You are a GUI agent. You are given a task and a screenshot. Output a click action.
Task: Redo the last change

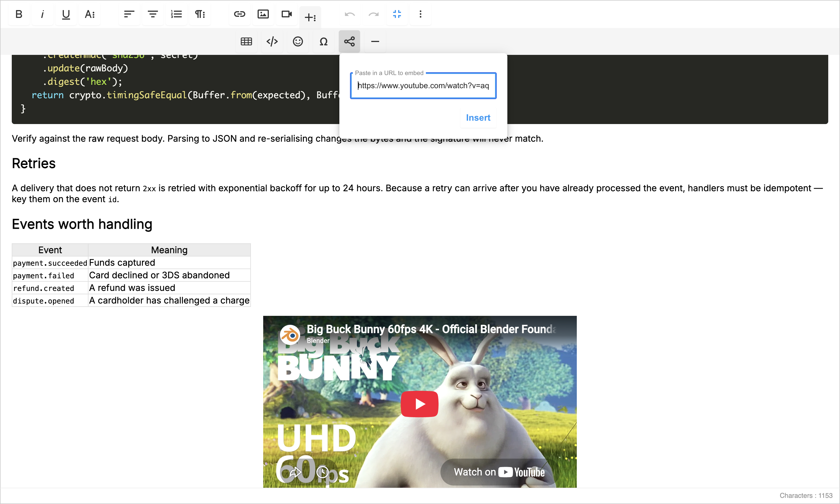(374, 14)
